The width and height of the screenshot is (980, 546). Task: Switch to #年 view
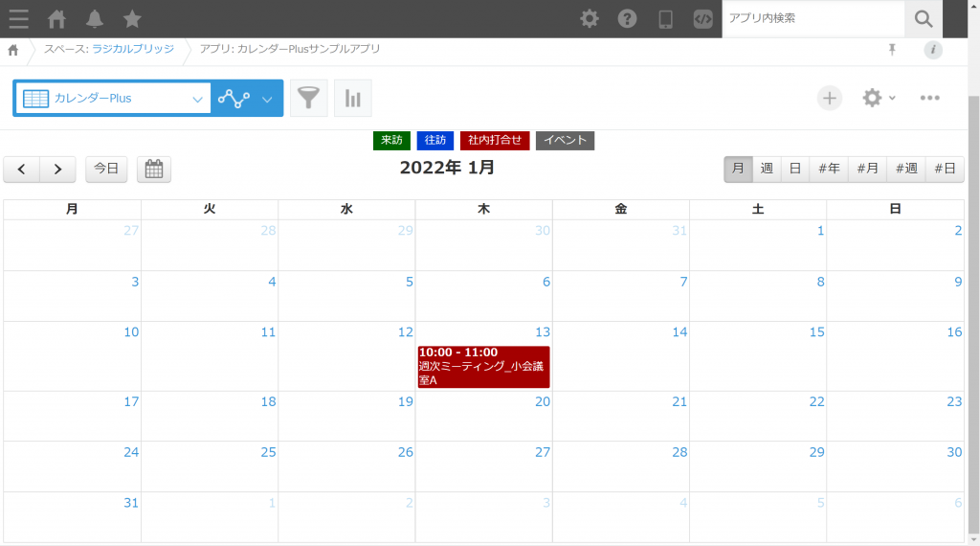pos(829,169)
